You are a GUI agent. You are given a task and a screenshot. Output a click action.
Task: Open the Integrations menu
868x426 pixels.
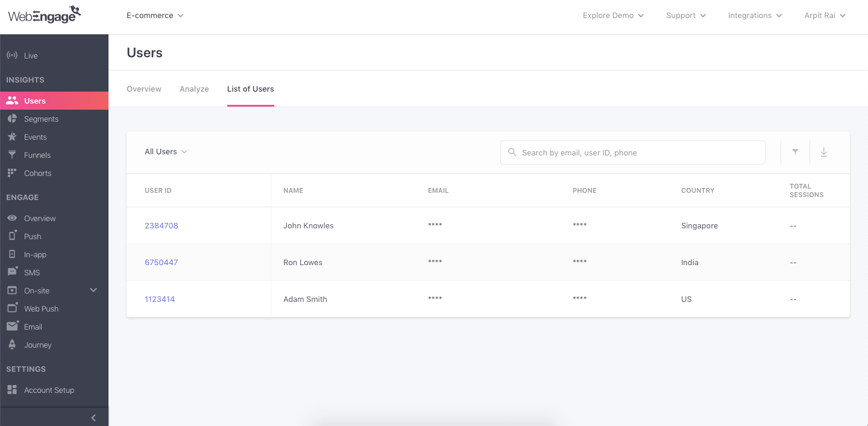(x=755, y=15)
